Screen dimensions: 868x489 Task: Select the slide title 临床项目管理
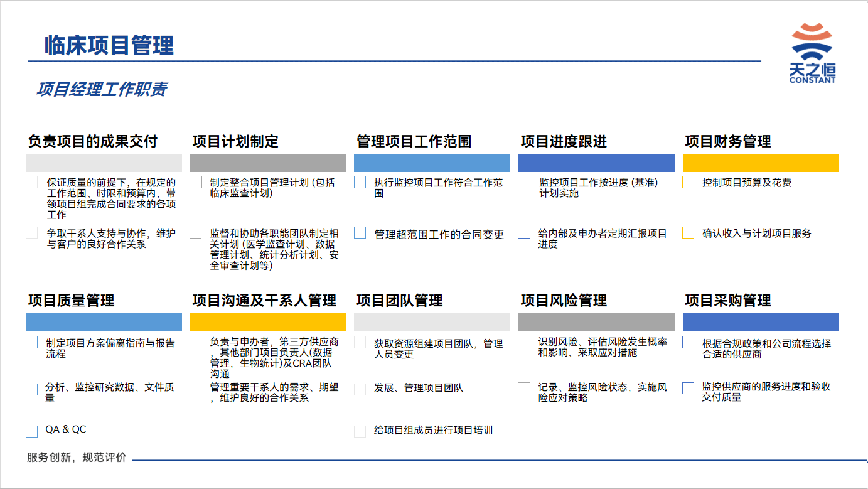(109, 45)
